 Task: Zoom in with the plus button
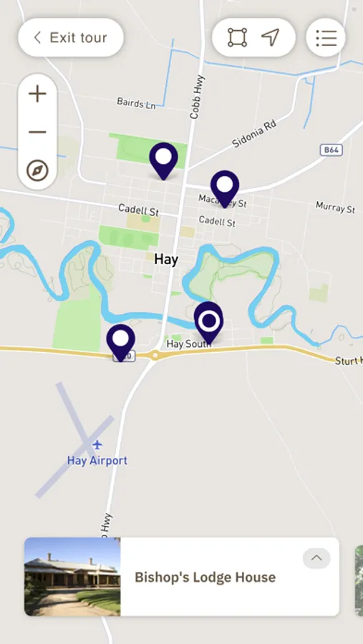pos(37,94)
